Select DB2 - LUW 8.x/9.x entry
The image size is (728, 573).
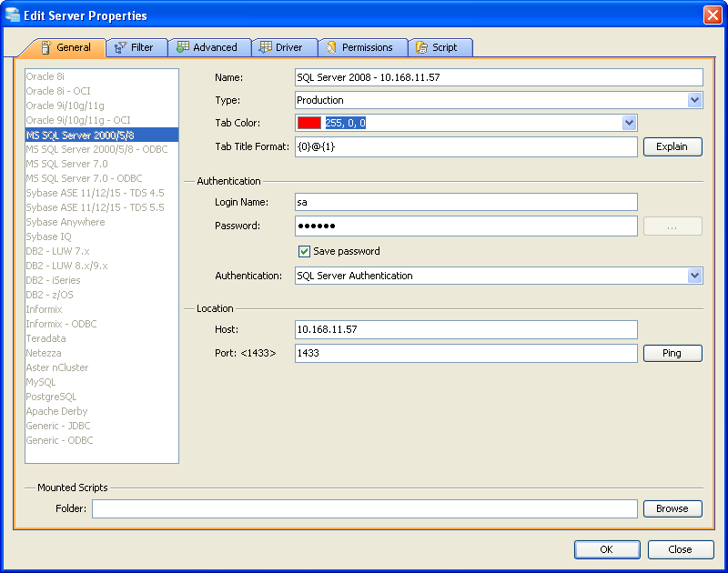click(102, 266)
